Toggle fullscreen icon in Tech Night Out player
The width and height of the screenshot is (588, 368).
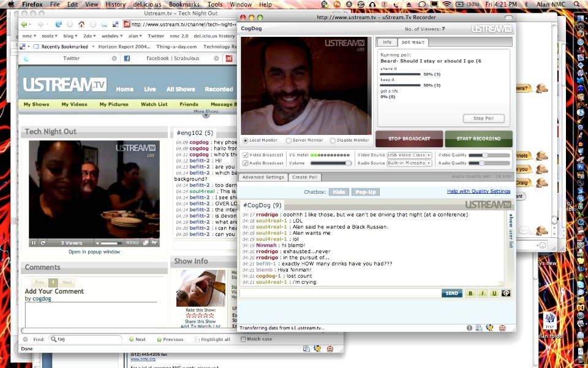[146, 243]
